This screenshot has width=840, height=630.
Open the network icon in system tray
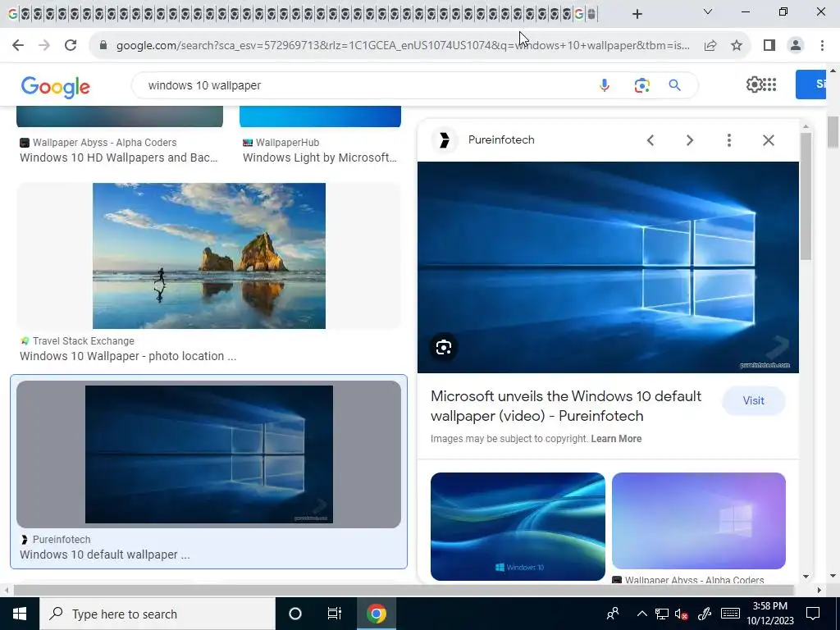point(662,614)
